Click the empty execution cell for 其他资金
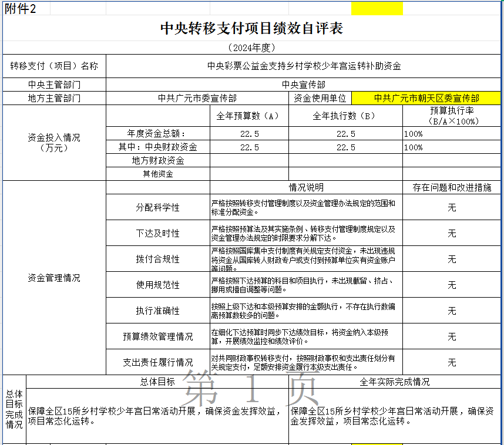Image resolution: width=504 pixels, height=445 pixels. pos(345,174)
